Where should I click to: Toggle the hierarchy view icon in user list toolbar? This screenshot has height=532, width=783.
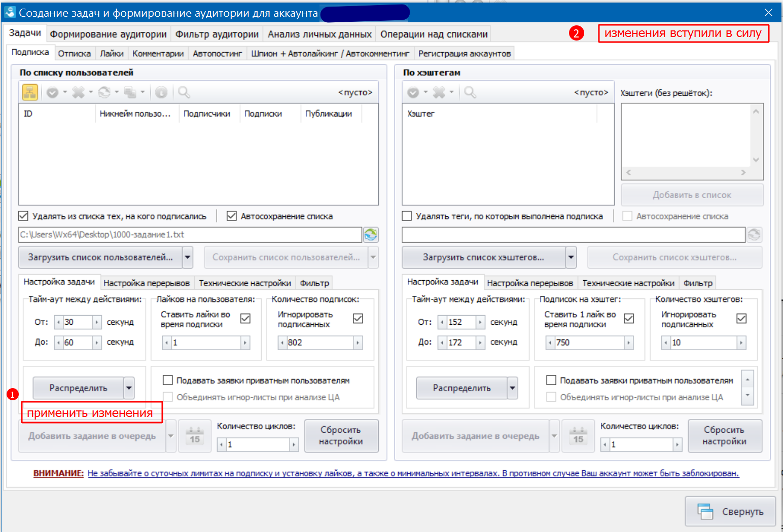(x=30, y=92)
